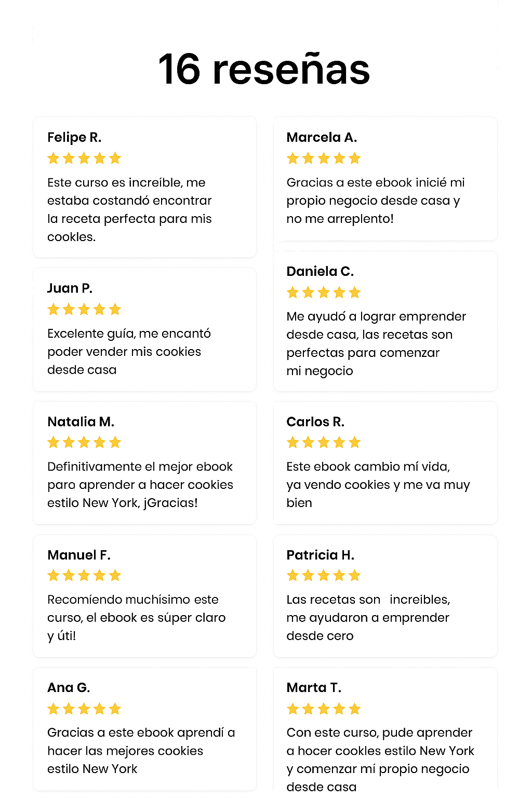Click the last star in Daniela C.'s rating
The height and width of the screenshot is (798, 532).
pos(355,292)
